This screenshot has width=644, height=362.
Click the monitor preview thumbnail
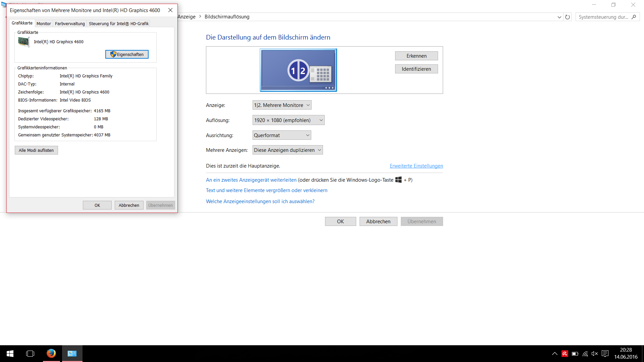pos(298,70)
